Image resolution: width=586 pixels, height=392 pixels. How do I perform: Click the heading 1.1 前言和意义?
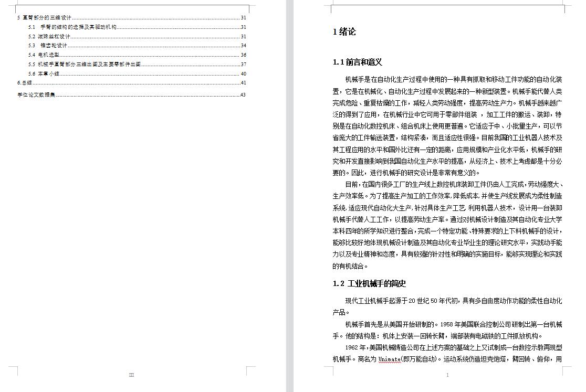357,62
